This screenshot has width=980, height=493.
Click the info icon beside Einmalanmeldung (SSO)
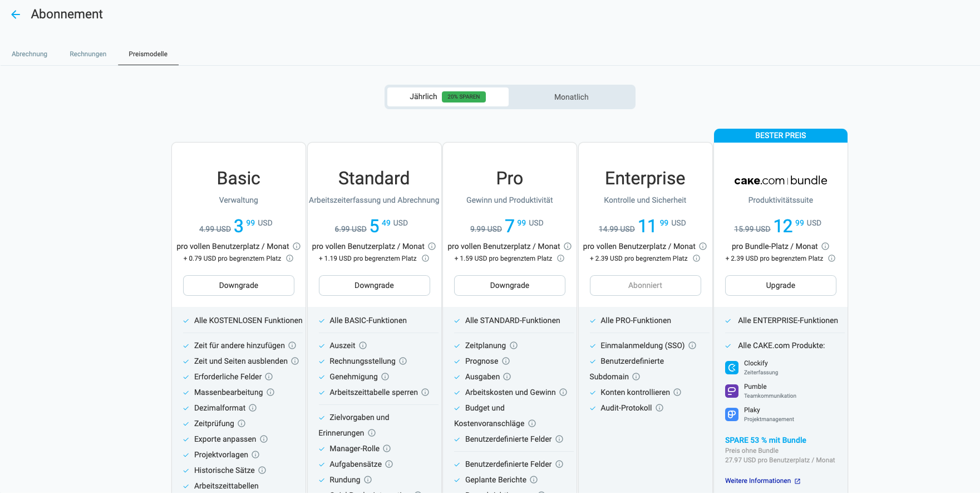coord(692,345)
